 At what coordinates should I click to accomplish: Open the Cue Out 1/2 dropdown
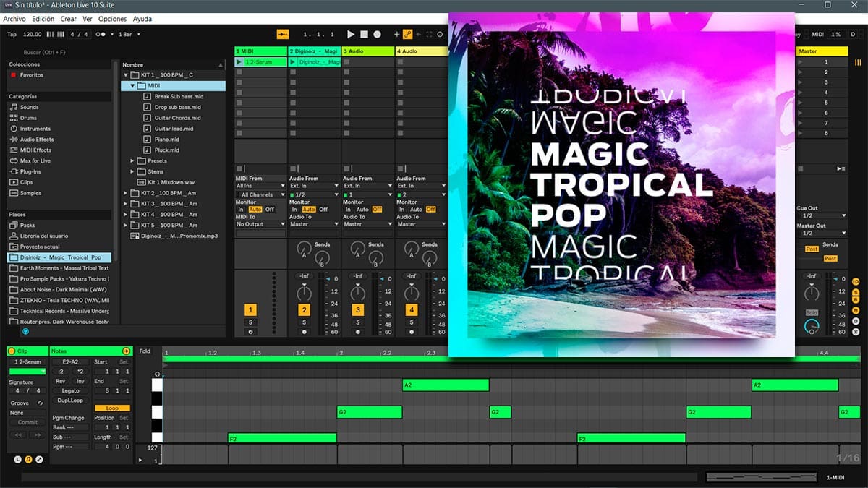[x=822, y=215]
